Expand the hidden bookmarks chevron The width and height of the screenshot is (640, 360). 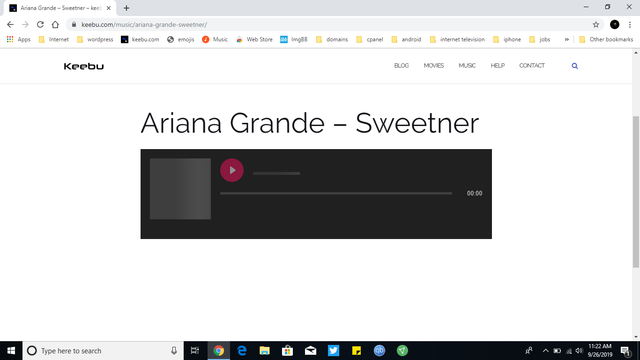pyautogui.click(x=567, y=40)
